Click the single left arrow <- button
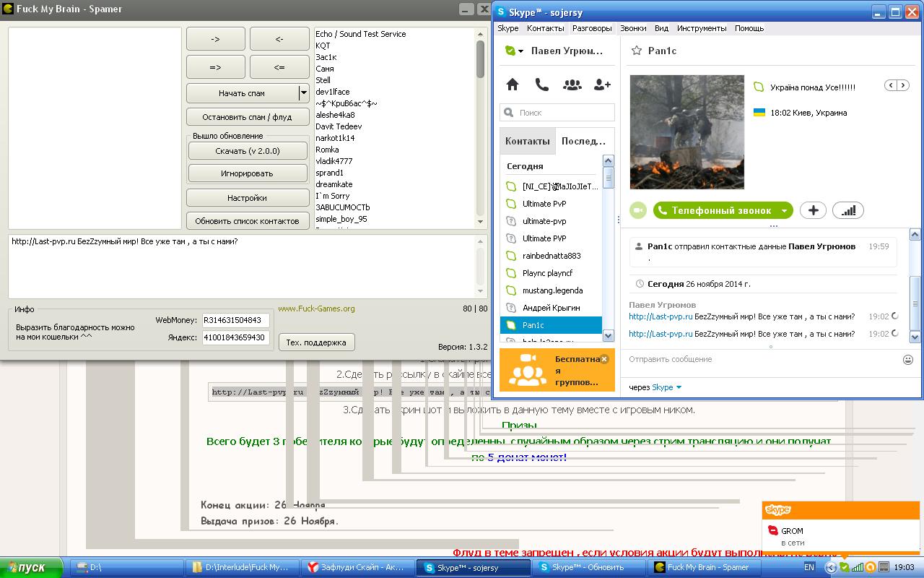This screenshot has height=578, width=924. [279, 39]
